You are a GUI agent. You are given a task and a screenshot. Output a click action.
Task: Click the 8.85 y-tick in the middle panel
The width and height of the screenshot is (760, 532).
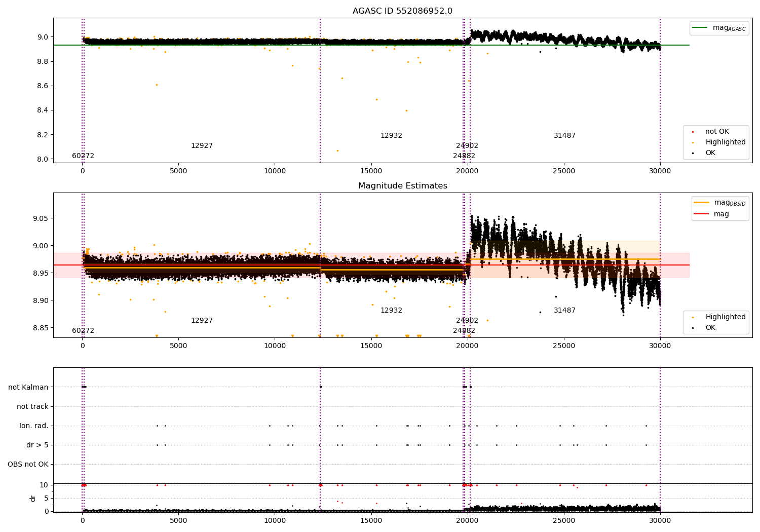tap(41, 328)
